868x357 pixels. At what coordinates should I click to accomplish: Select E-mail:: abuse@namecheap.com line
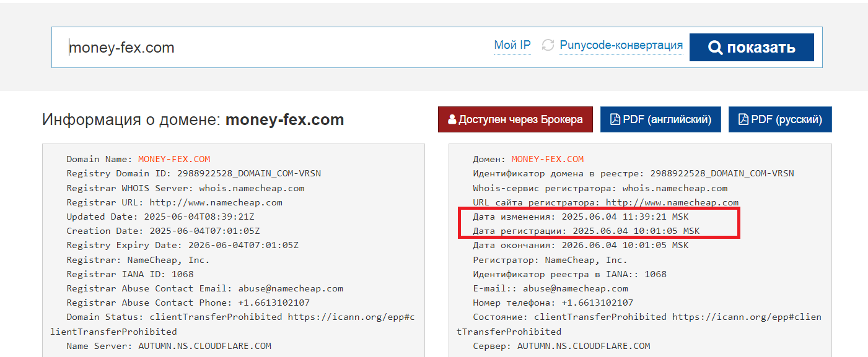point(550,288)
